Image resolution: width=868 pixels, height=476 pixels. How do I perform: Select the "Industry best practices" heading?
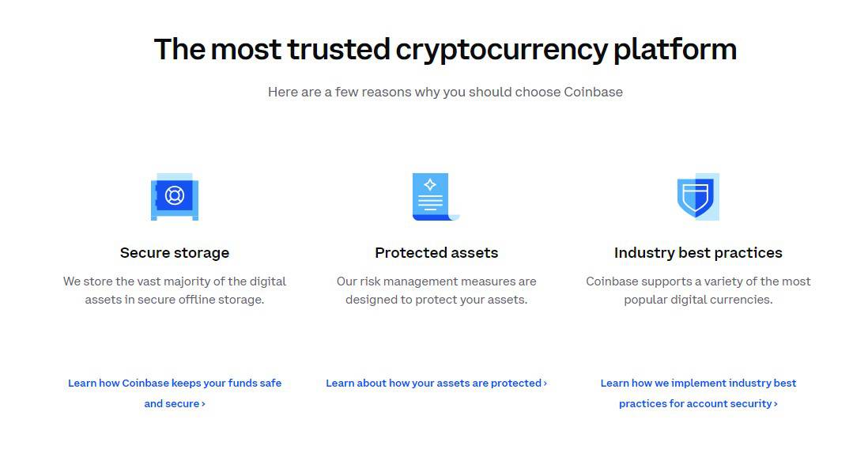[698, 253]
